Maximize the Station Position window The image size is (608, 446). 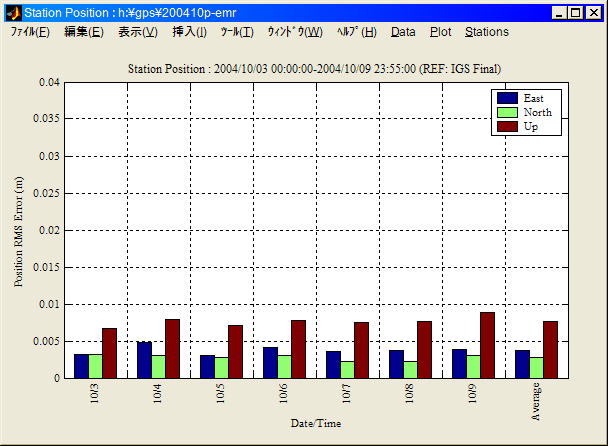[x=576, y=13]
